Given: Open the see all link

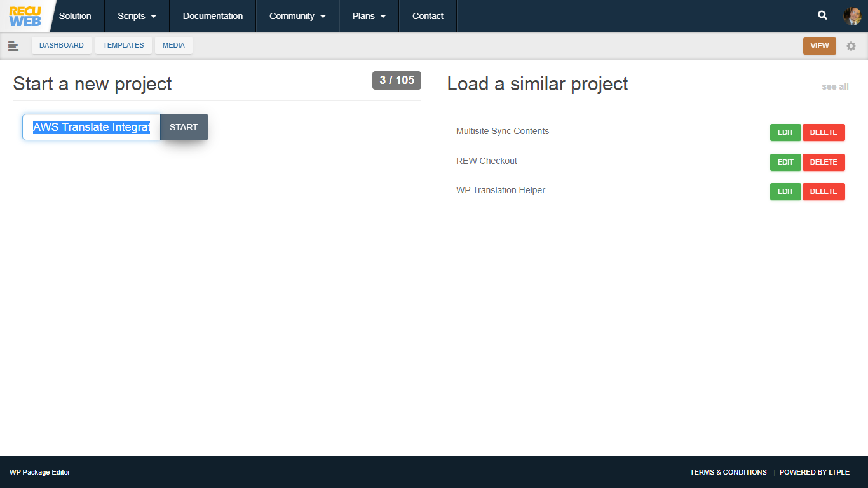Looking at the screenshot, I should [835, 86].
